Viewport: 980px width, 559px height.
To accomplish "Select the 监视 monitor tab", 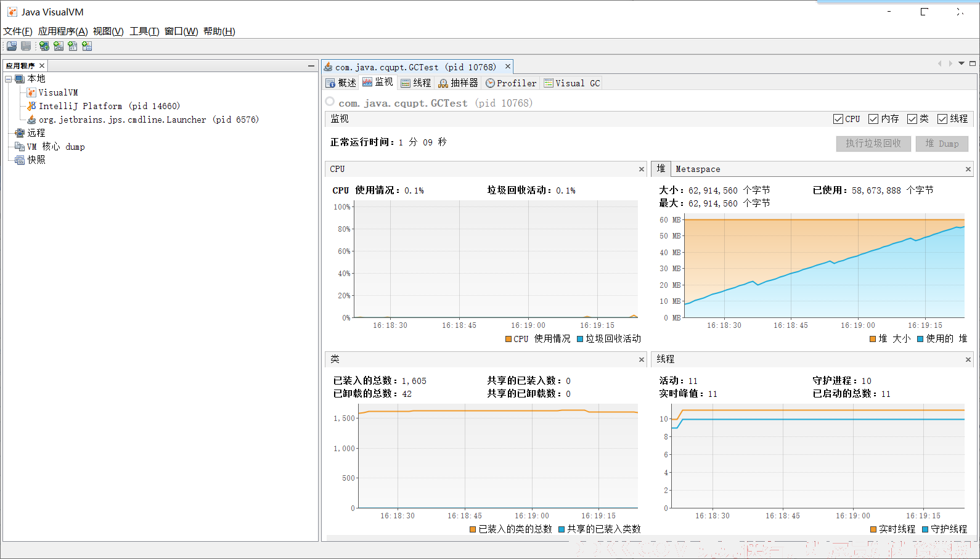I will 378,83.
